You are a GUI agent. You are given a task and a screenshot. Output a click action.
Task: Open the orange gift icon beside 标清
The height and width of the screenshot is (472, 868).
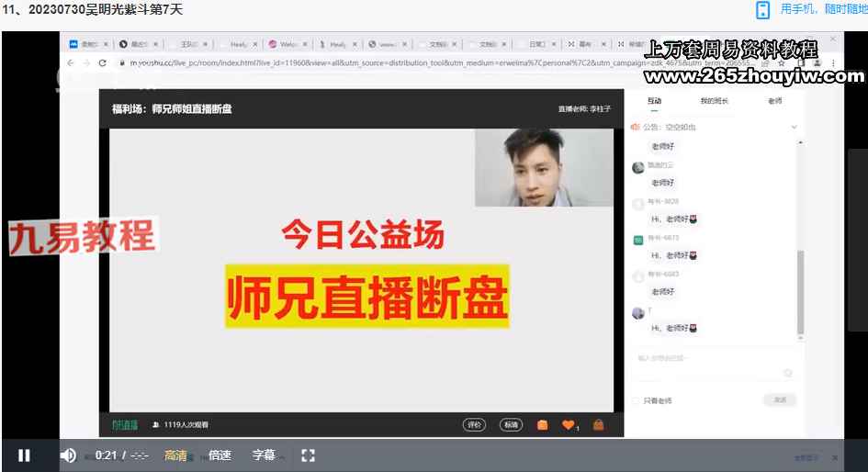coord(543,424)
